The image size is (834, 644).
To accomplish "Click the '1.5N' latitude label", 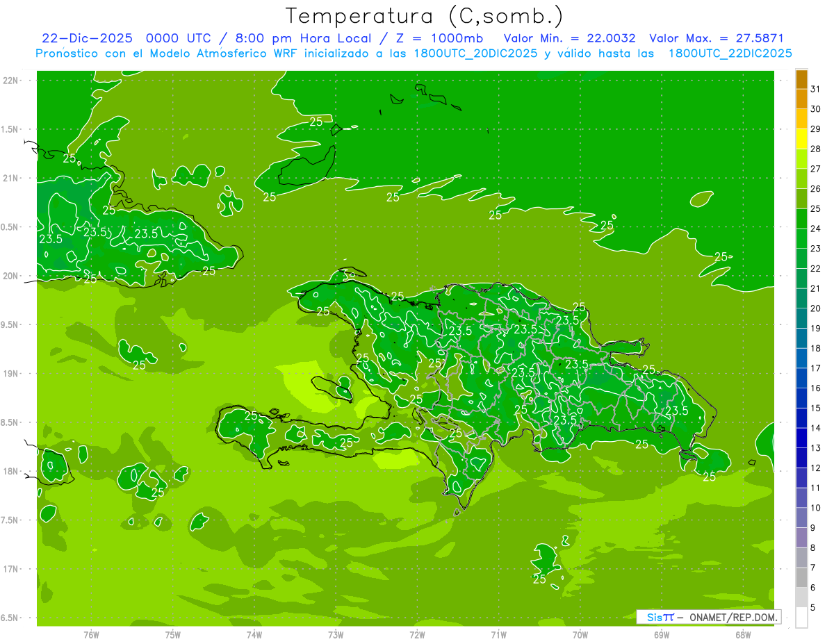I will (10, 130).
